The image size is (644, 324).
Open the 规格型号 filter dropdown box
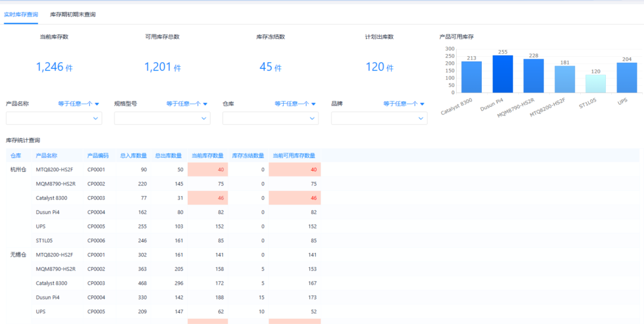tap(162, 118)
